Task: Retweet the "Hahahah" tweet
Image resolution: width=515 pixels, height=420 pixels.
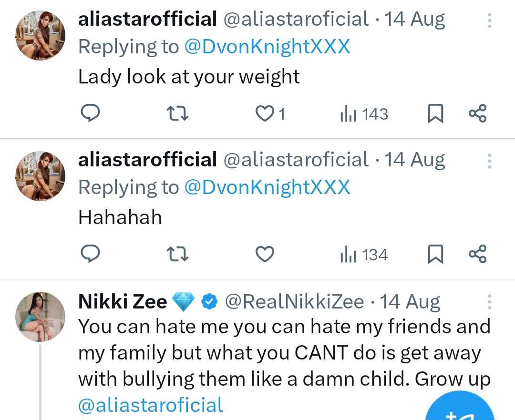Action: pyautogui.click(x=179, y=254)
